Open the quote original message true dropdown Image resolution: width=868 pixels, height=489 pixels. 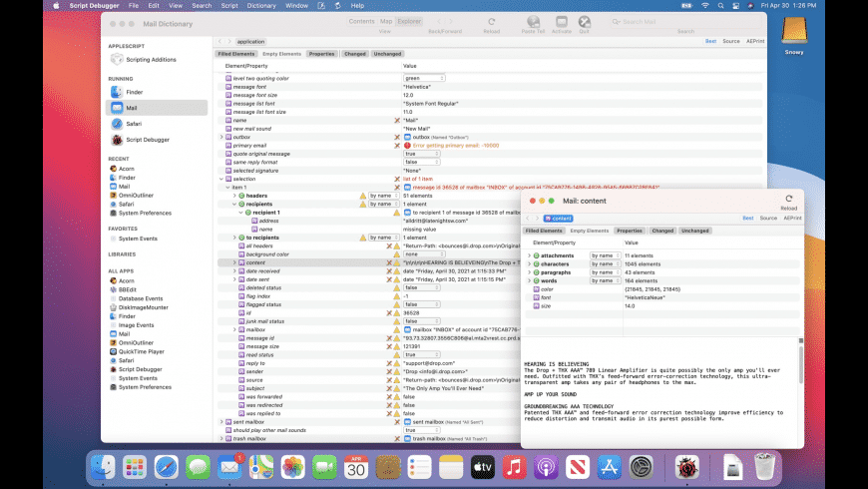422,154
